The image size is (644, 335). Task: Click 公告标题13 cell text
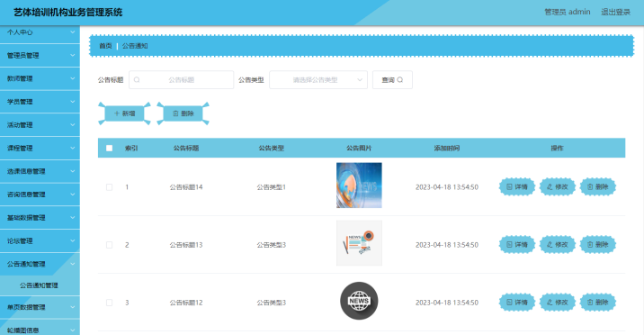[x=186, y=245]
